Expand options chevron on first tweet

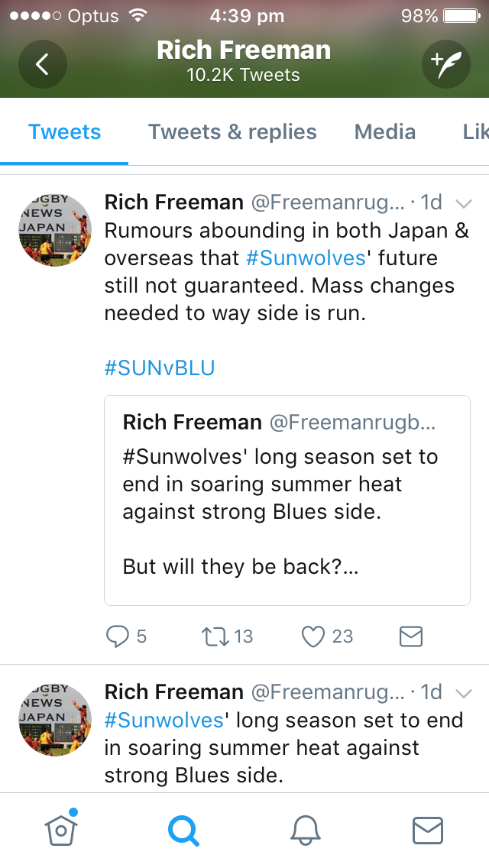[x=463, y=202]
